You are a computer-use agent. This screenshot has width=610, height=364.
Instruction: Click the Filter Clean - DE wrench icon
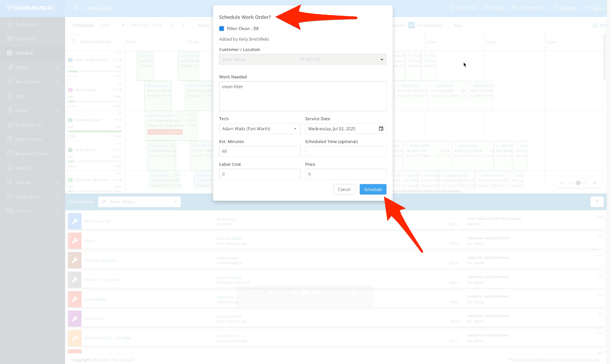[75, 221]
